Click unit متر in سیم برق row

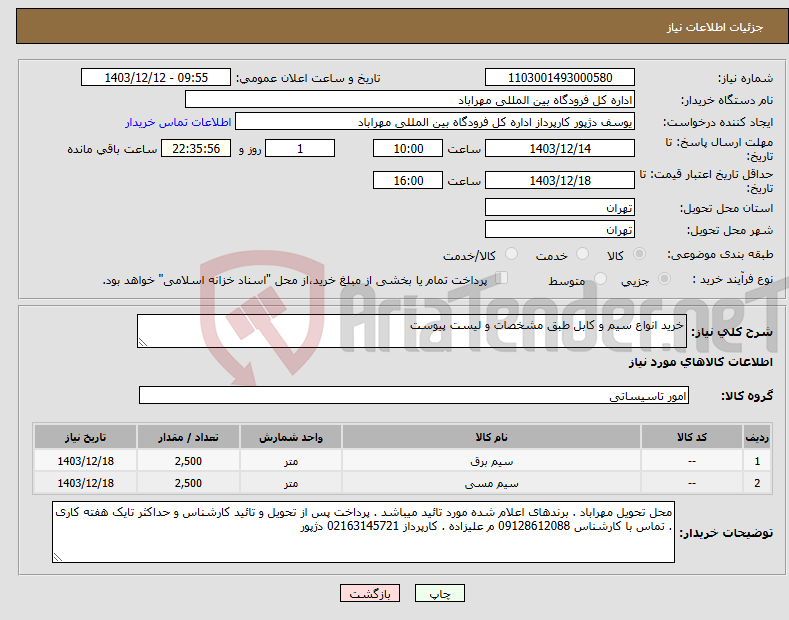tap(291, 461)
